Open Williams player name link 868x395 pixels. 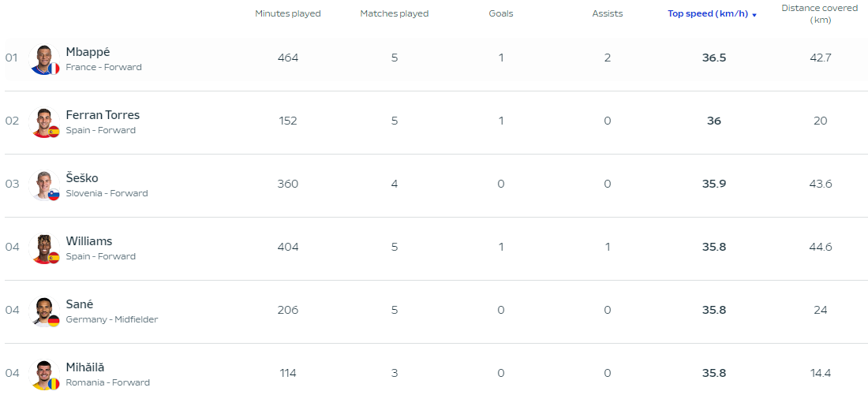[88, 241]
